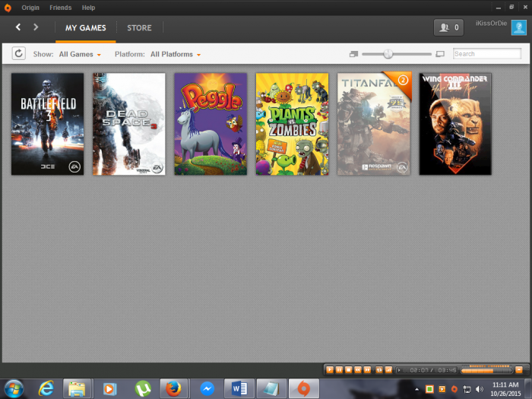Minimize the Origin window
This screenshot has height=399, width=532.
pos(499,8)
